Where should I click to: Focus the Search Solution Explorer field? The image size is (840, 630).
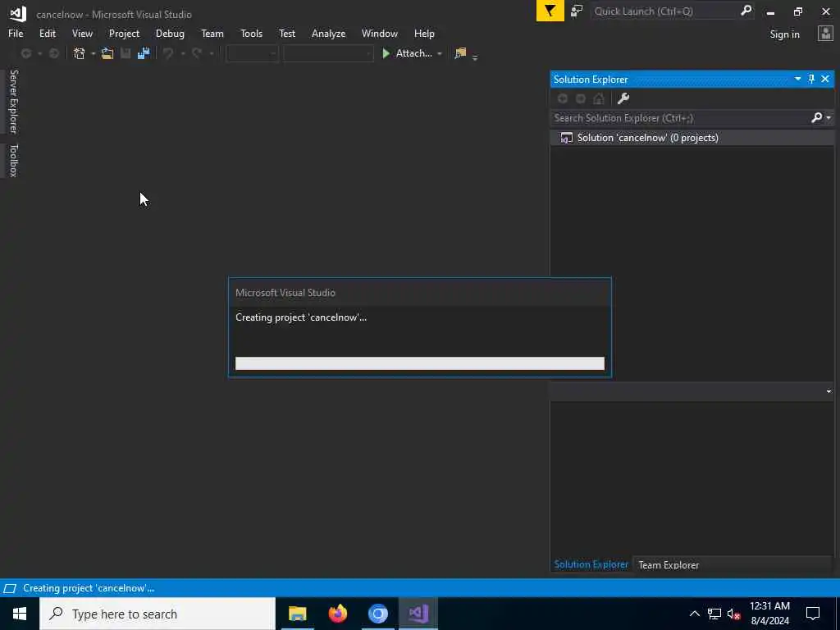coord(680,117)
